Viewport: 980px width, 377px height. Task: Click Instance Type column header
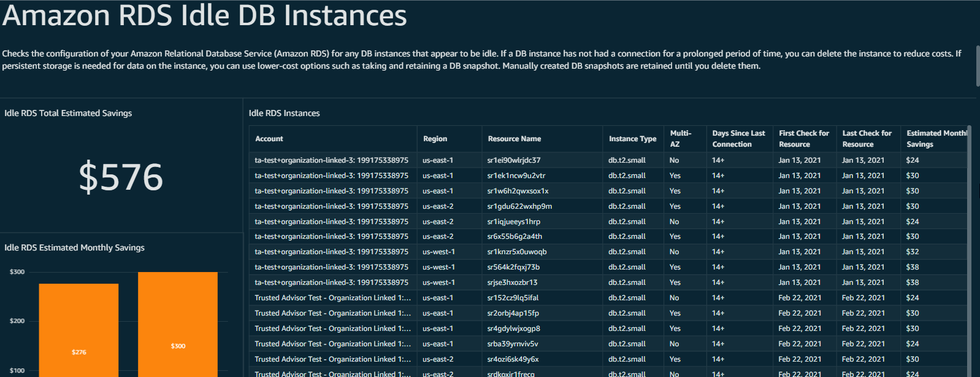632,139
